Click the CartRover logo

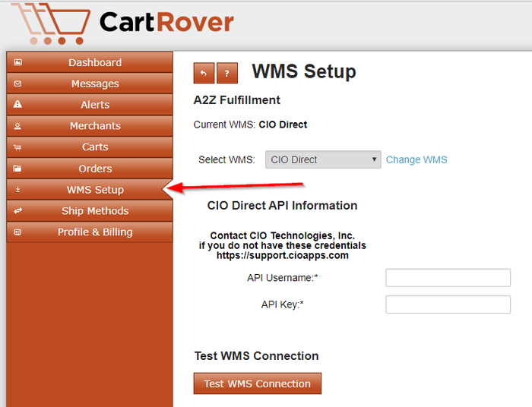tap(122, 23)
